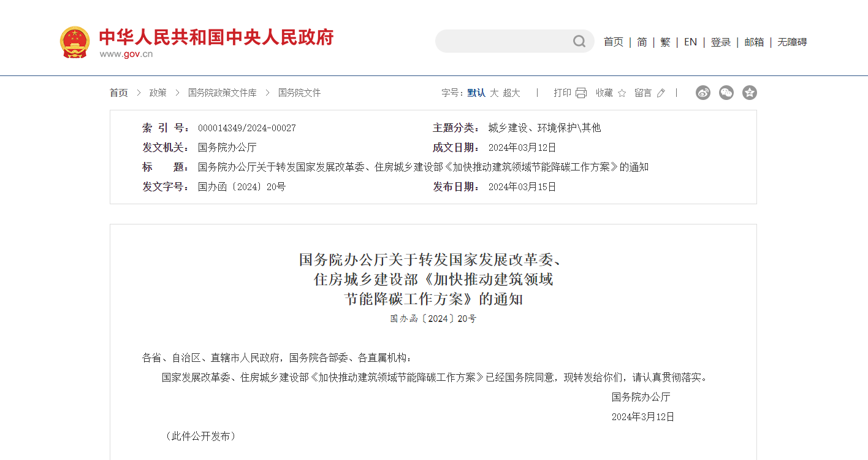Navigate to 国务院文件 breadcrumb

[x=299, y=93]
